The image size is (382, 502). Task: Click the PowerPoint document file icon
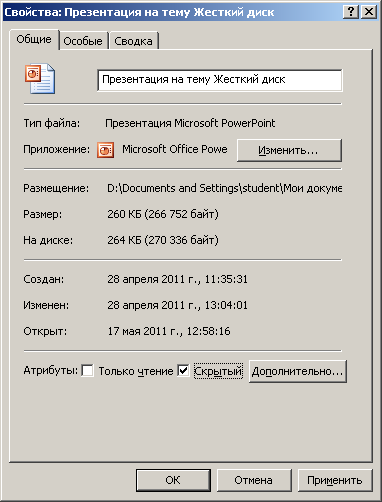click(x=40, y=79)
